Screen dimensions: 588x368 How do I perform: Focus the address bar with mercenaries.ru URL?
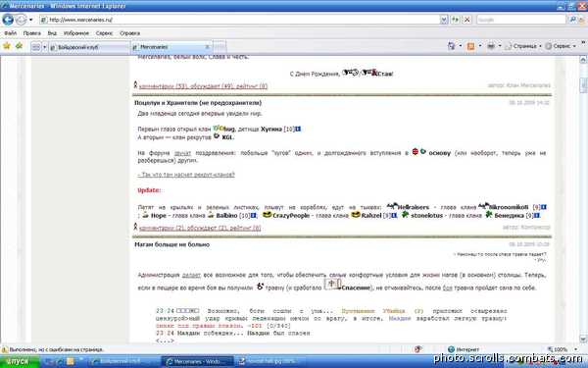pyautogui.click(x=240, y=20)
